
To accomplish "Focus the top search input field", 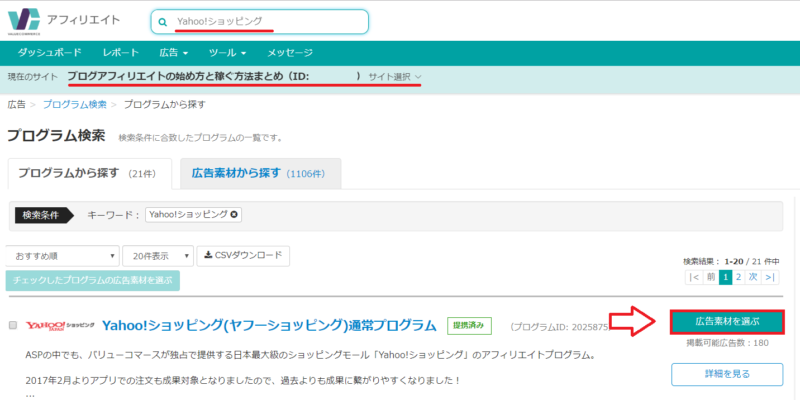I will [259, 22].
